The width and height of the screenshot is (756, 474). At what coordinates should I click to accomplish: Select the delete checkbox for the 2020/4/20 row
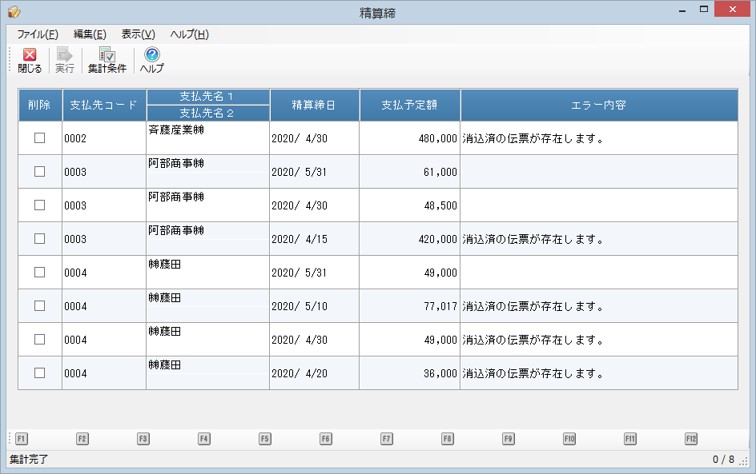[40, 373]
